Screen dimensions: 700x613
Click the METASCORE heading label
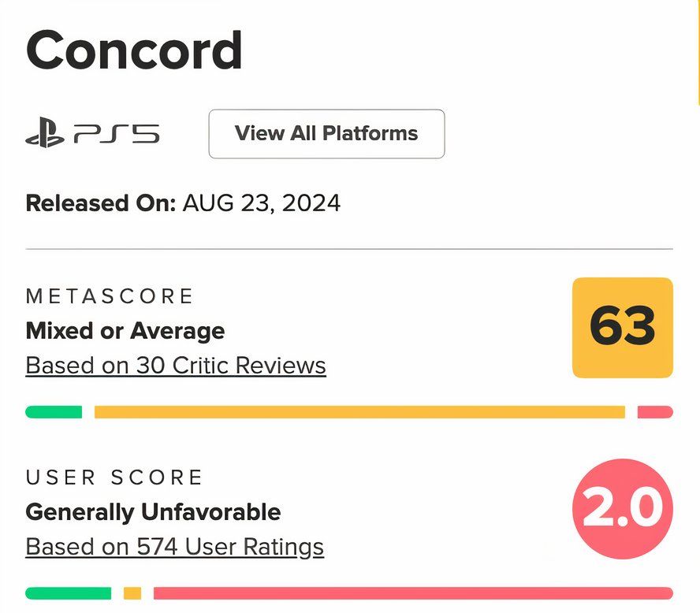pos(110,296)
